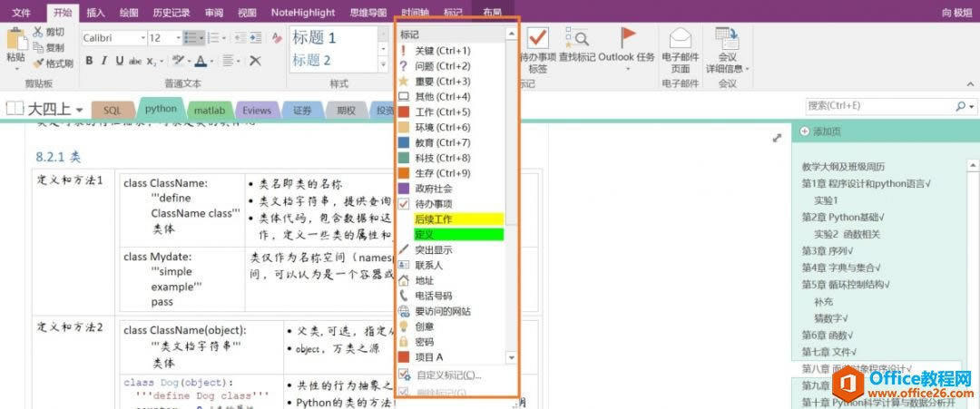Open the 大四上 notebook dropdown
The image size is (980, 409).
click(79, 111)
